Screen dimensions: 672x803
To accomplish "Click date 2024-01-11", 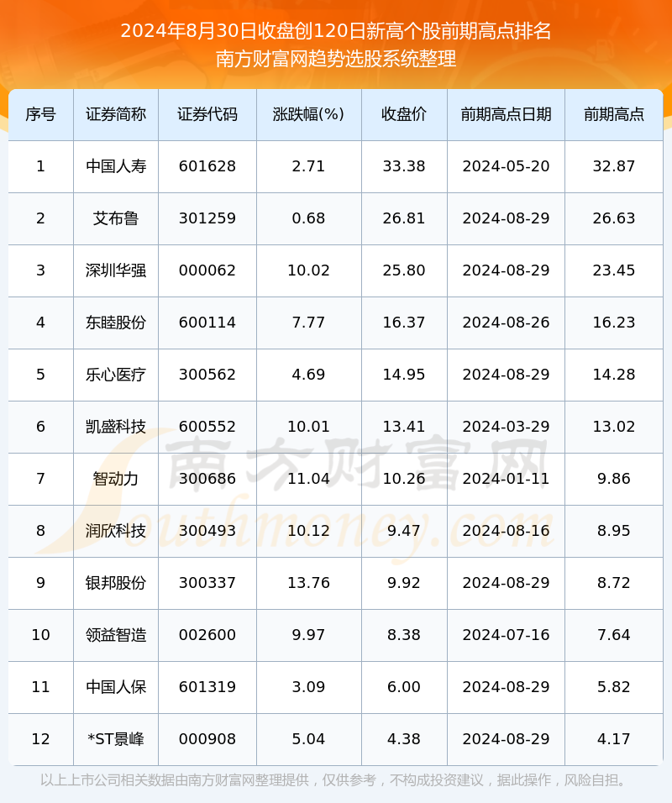I will tap(506, 479).
